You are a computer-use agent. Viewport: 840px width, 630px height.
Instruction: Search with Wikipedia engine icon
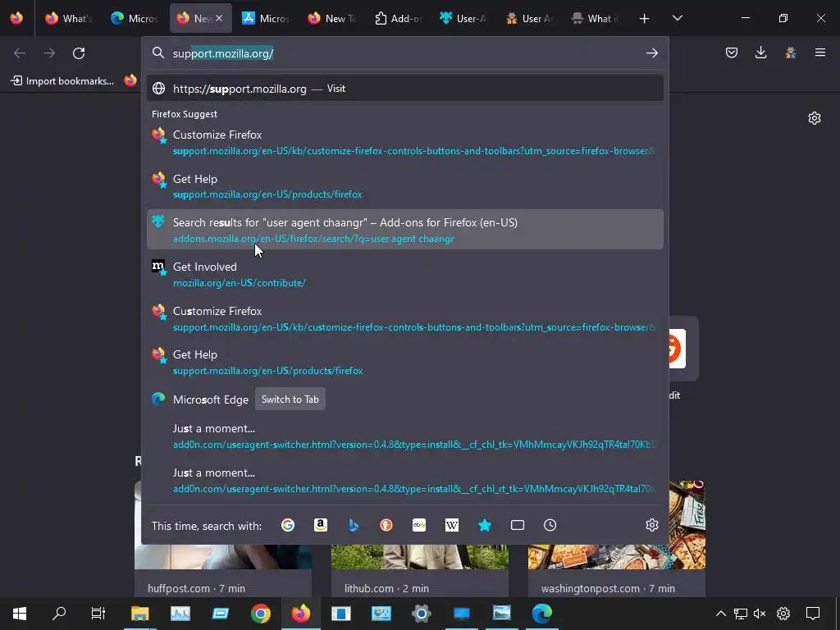click(452, 525)
